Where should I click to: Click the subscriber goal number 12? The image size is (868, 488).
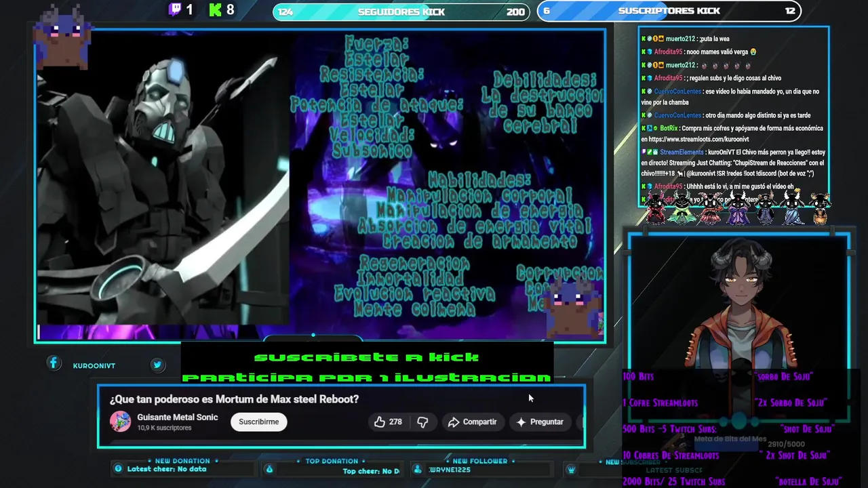[x=790, y=11]
